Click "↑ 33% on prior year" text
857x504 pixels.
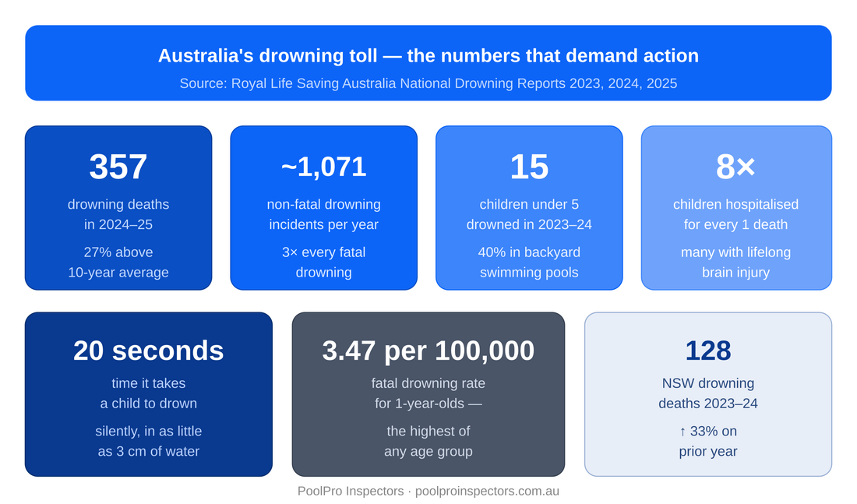pyautogui.click(x=707, y=441)
